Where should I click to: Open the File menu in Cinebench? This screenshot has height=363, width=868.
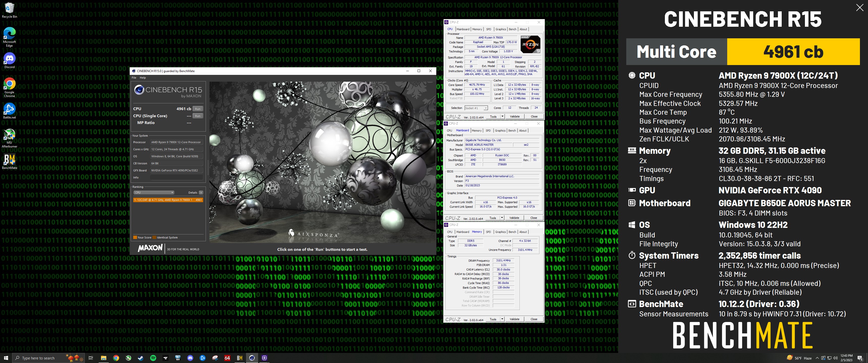(x=134, y=78)
